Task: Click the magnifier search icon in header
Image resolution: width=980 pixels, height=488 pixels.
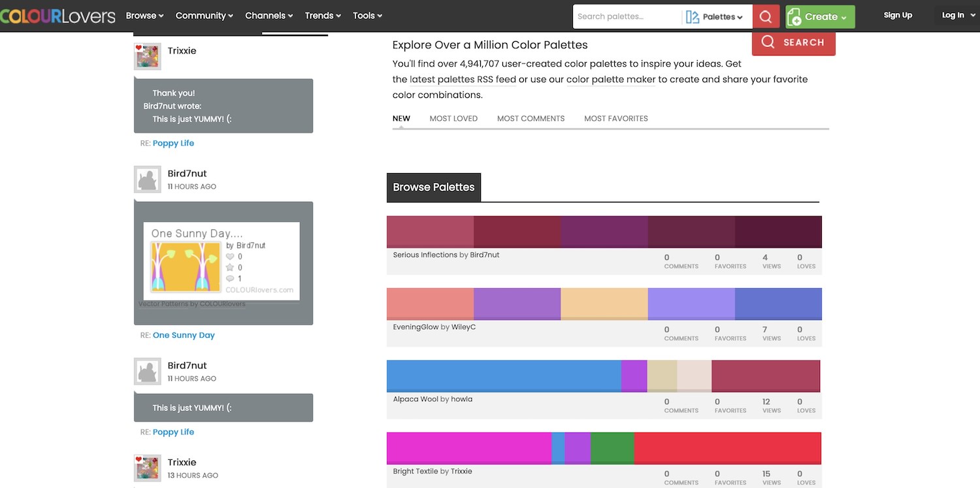Action: click(766, 17)
